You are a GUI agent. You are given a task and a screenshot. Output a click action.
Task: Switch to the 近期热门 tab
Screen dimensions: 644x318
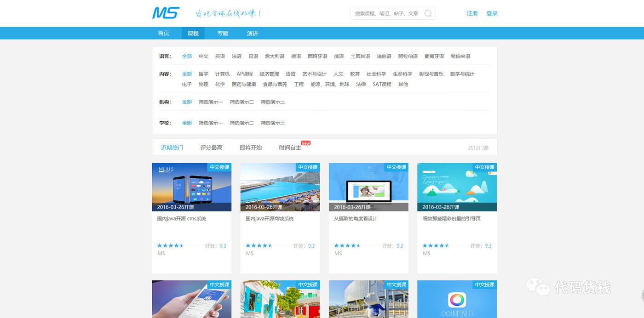pos(172,148)
